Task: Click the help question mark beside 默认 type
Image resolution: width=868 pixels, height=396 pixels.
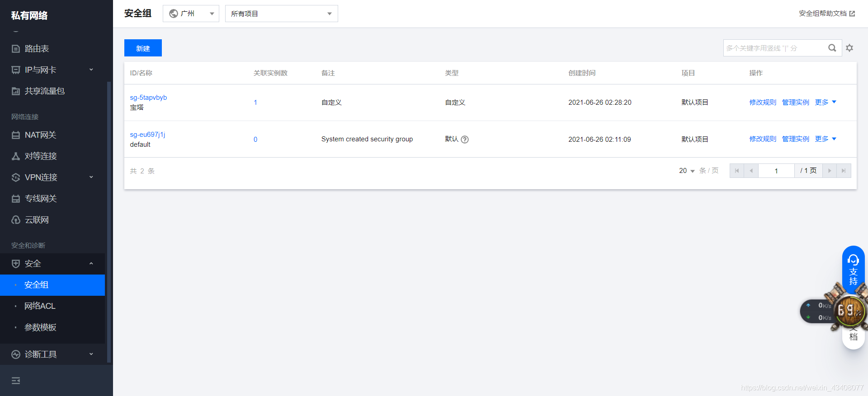Action: pos(465,140)
